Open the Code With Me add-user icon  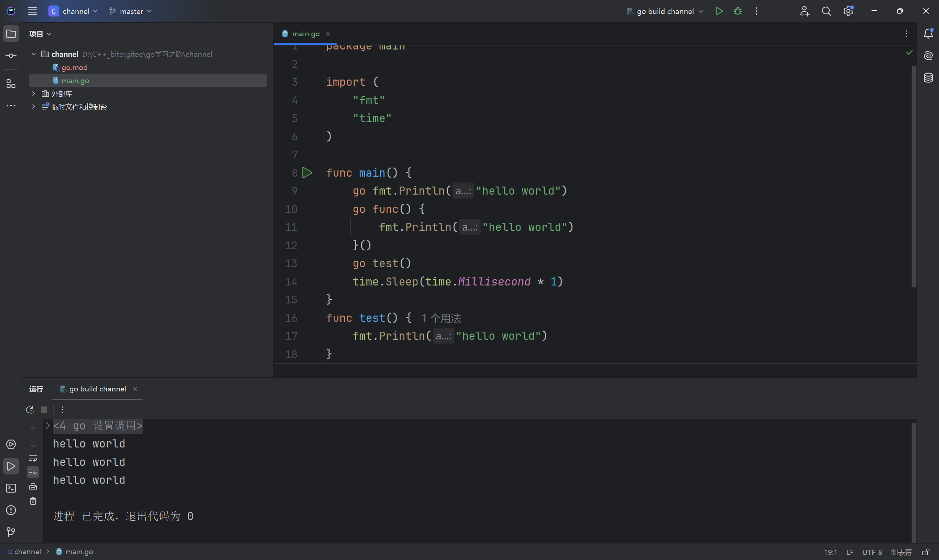click(x=805, y=11)
